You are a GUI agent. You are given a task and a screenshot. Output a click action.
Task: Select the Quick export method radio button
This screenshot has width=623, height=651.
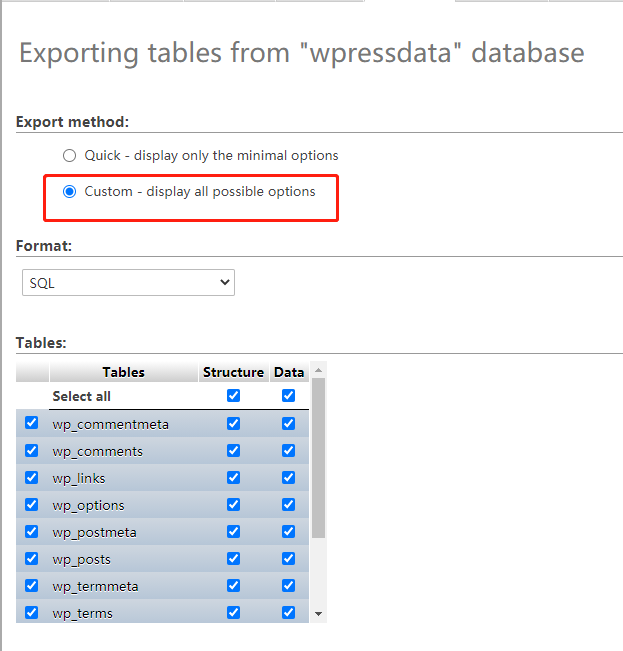point(69,155)
